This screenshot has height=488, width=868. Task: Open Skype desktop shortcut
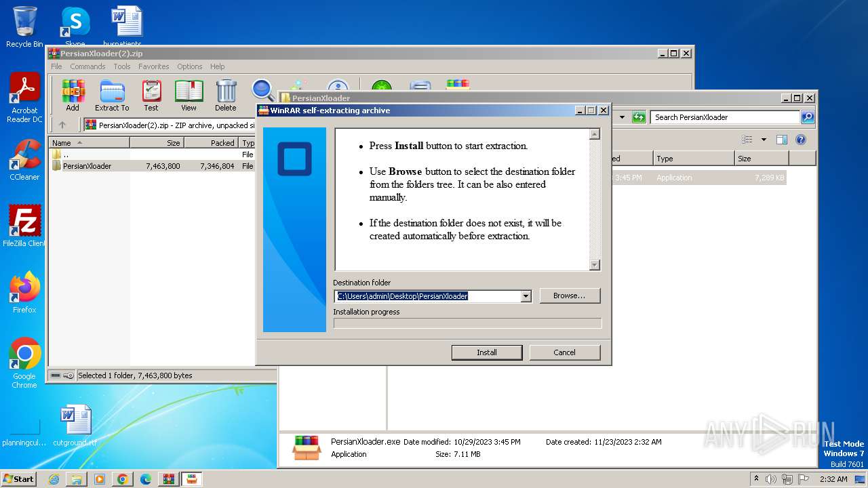click(x=75, y=27)
